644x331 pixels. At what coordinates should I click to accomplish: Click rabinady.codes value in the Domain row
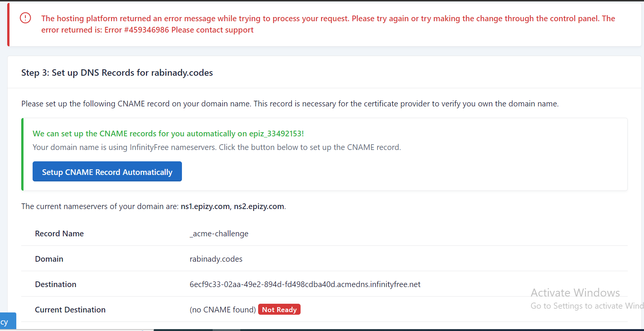point(216,259)
